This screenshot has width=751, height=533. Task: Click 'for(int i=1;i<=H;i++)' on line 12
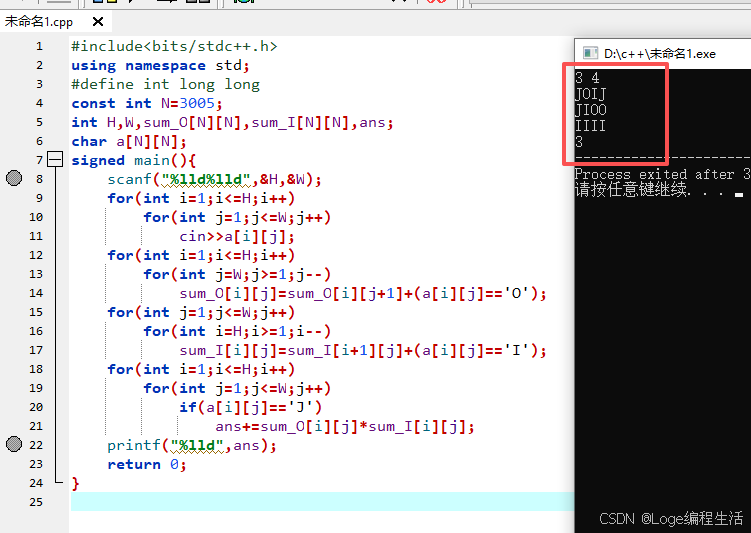[201, 255]
